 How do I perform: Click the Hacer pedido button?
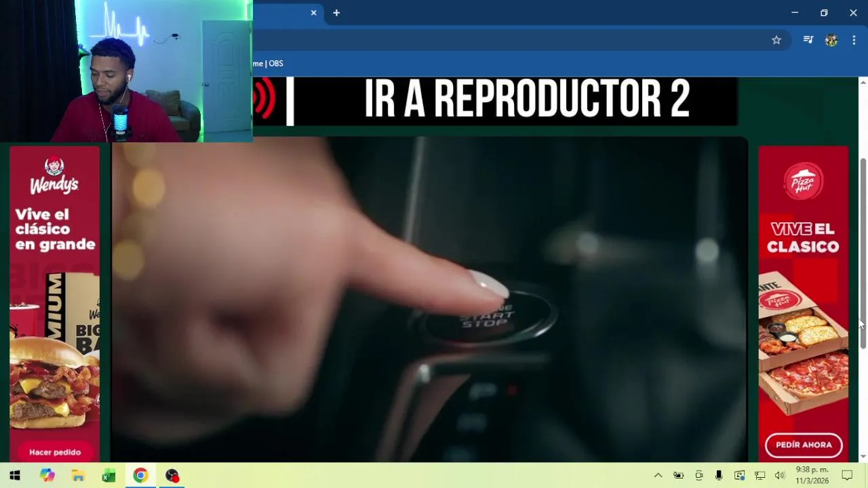[x=55, y=452]
